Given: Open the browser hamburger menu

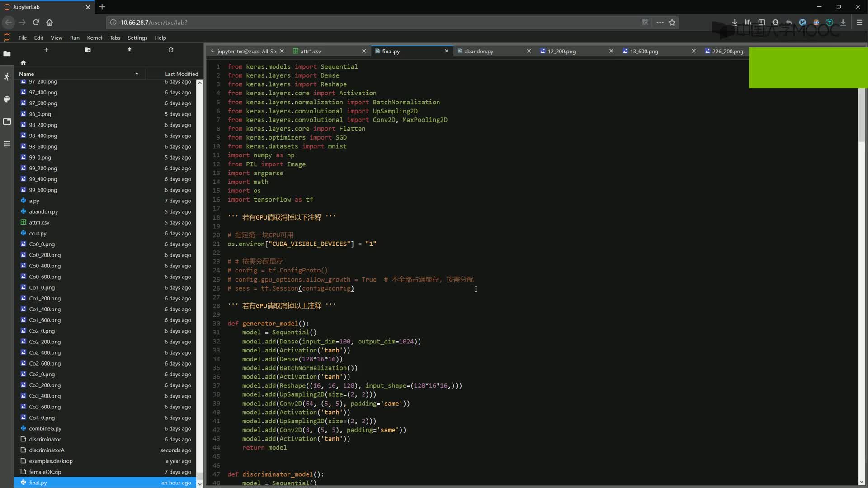Looking at the screenshot, I should [x=859, y=22].
